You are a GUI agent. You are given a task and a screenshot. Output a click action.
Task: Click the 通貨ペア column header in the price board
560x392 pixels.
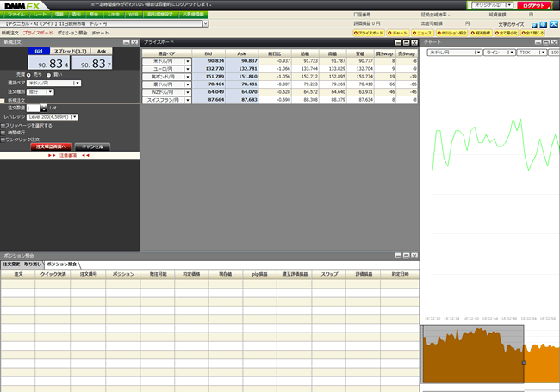point(167,53)
